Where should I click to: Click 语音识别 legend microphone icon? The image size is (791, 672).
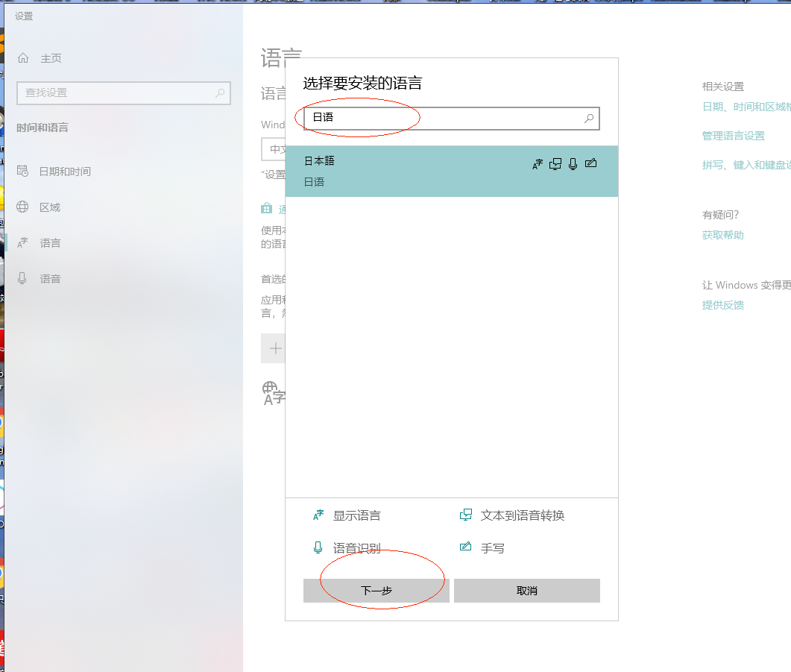point(318,547)
